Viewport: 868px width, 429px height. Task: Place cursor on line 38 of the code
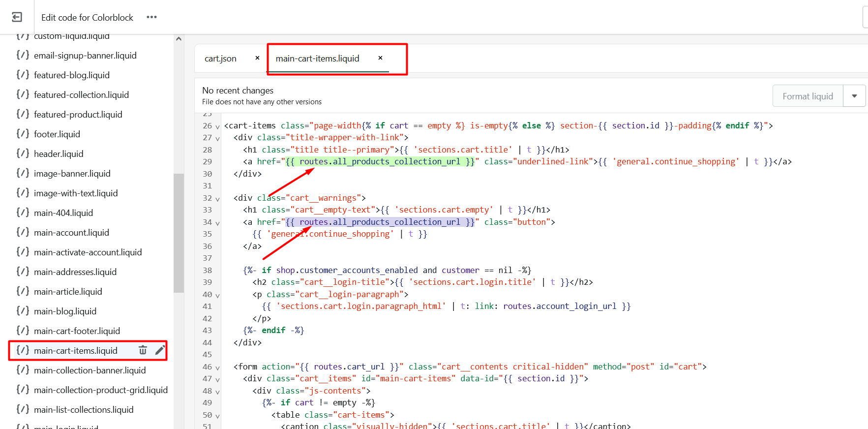(387, 270)
